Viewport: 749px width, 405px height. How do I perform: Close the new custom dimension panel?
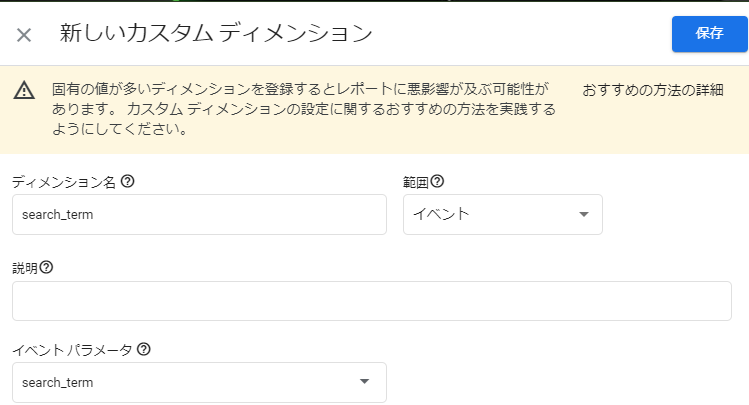[x=24, y=35]
